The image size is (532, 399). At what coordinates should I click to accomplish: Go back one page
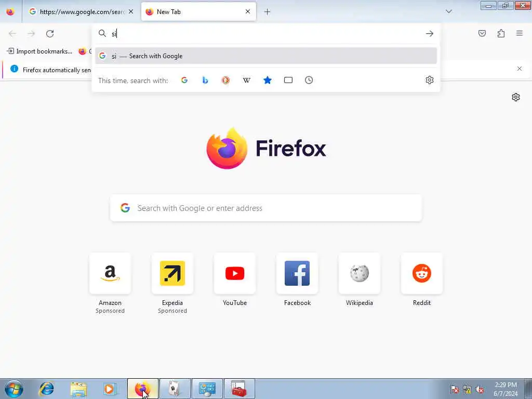[x=12, y=34]
